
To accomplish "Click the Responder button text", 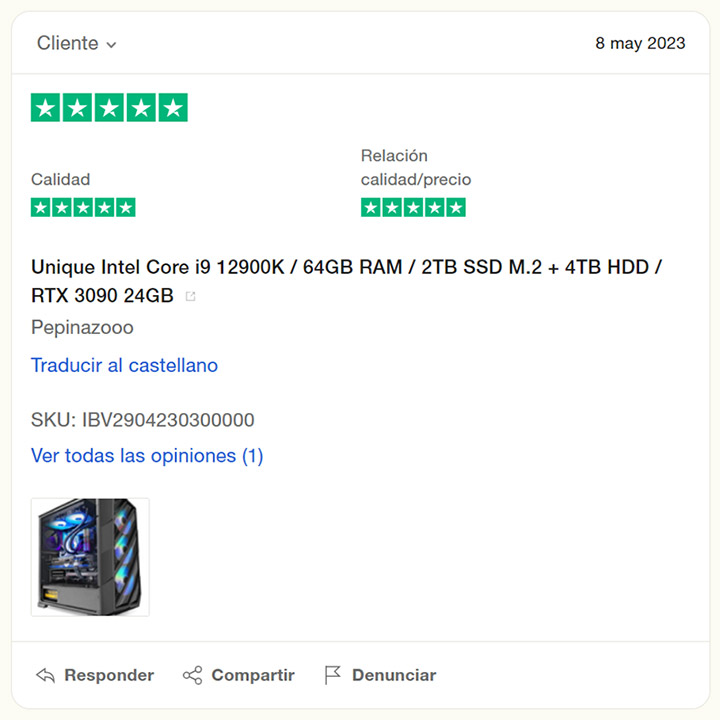I will click(x=109, y=675).
